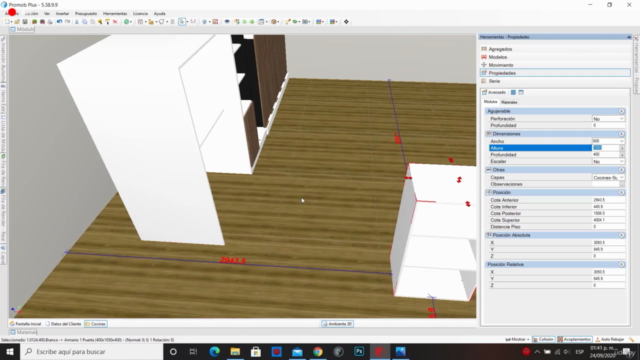Click the Módulo panel button

click(22, 29)
